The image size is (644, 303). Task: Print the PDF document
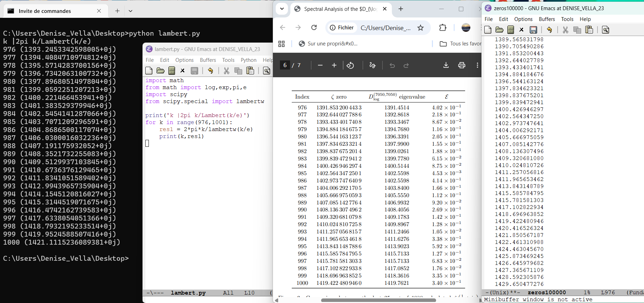[x=462, y=65]
